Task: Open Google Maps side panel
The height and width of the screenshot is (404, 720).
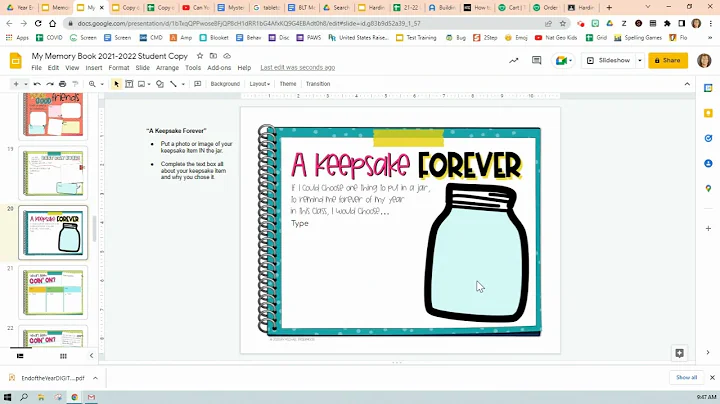Action: pyautogui.click(x=708, y=189)
